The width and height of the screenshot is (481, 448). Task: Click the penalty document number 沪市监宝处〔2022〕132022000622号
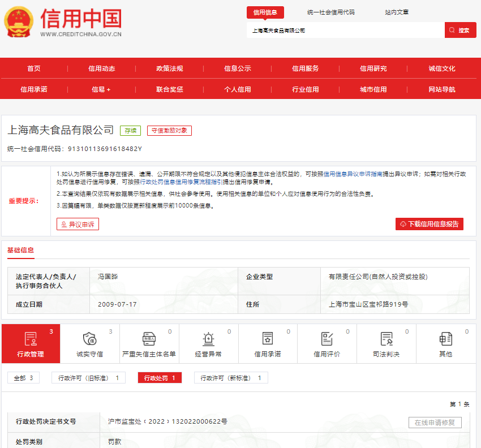168,421
